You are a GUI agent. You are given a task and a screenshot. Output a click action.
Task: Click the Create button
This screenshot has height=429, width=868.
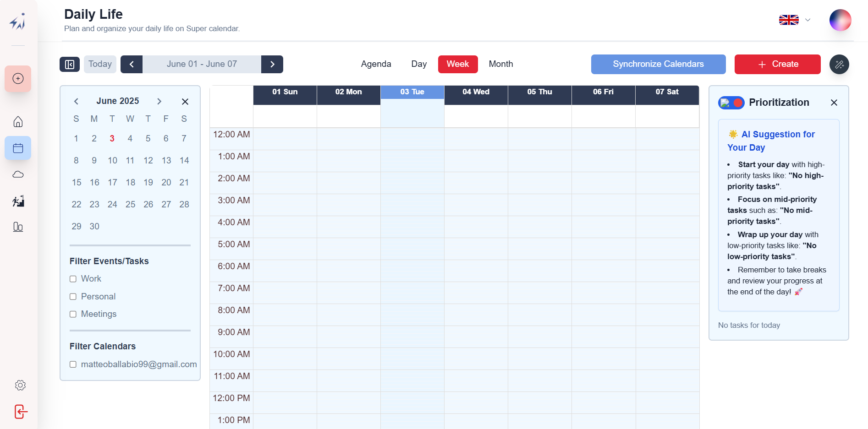(x=777, y=64)
